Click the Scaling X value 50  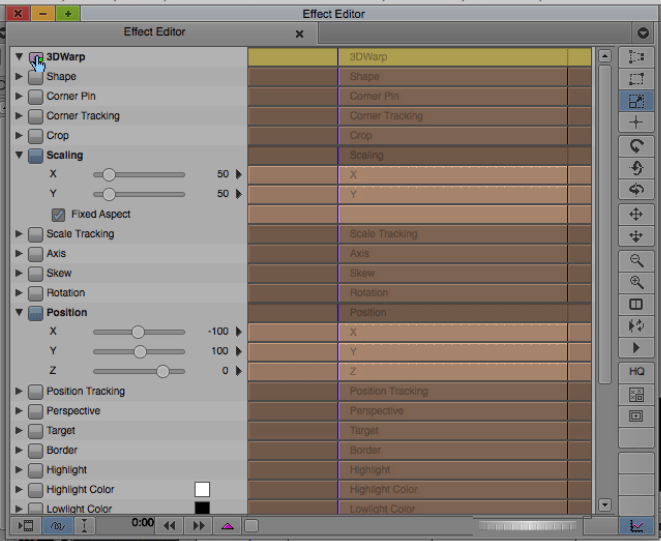coord(223,174)
